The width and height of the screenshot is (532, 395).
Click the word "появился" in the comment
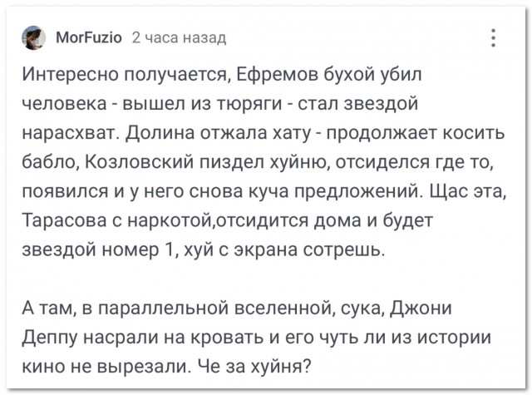pyautogui.click(x=61, y=191)
